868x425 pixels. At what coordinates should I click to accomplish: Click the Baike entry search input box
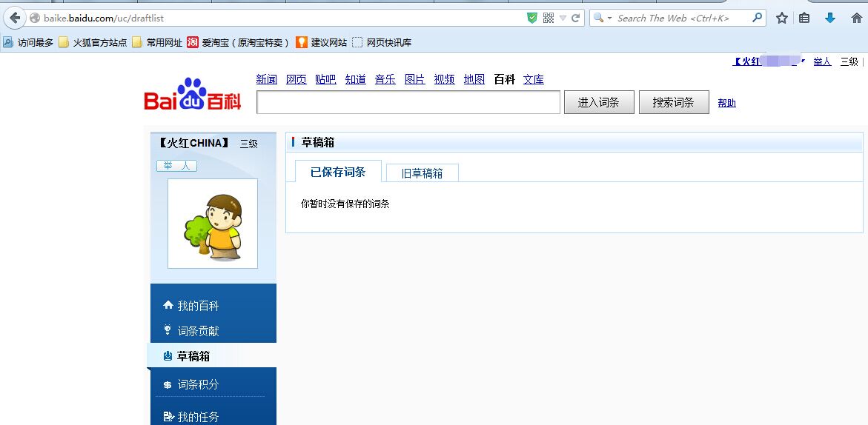click(x=408, y=102)
